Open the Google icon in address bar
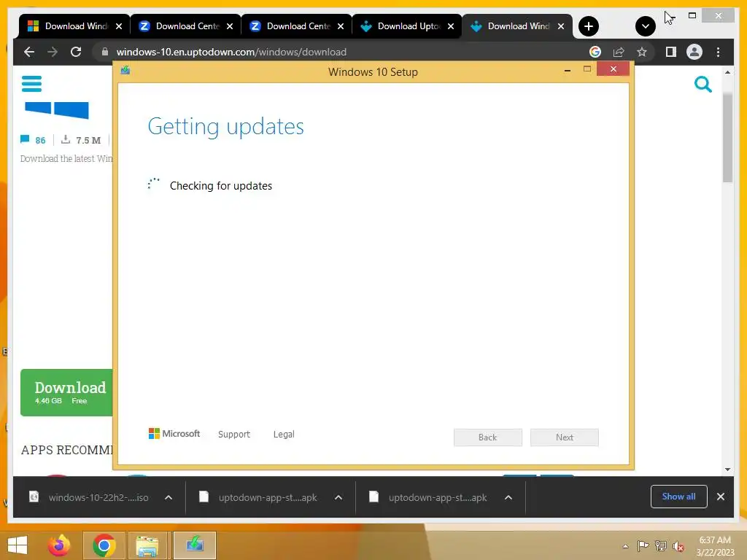This screenshot has width=747, height=560. 595,52
